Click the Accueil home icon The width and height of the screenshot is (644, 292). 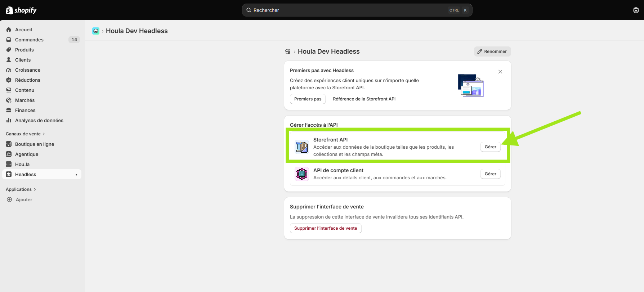[9, 30]
